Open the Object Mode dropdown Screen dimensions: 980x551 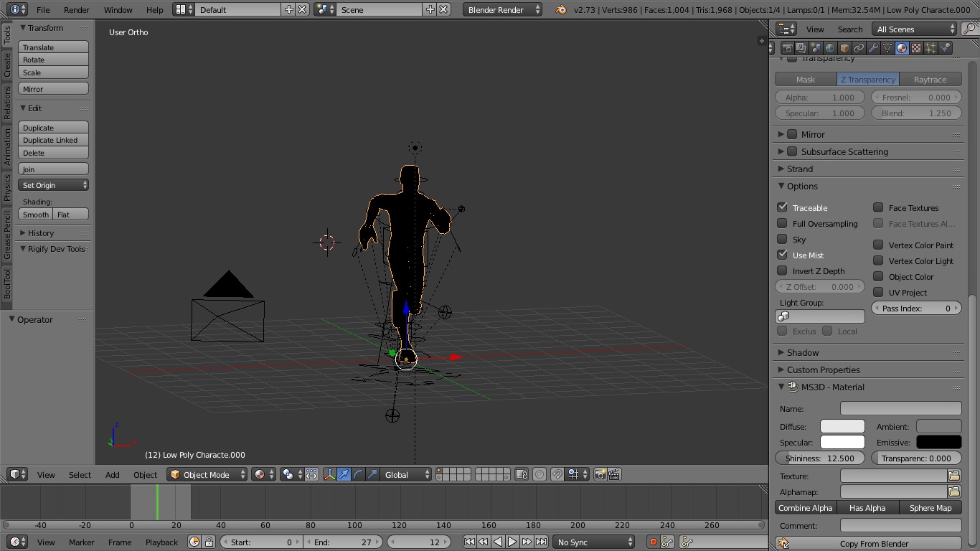[207, 474]
